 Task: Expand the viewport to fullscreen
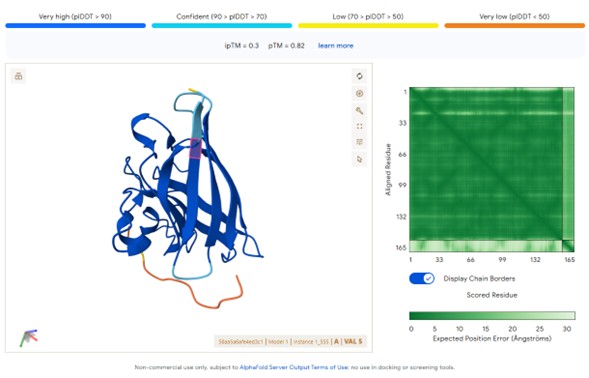pyautogui.click(x=359, y=126)
